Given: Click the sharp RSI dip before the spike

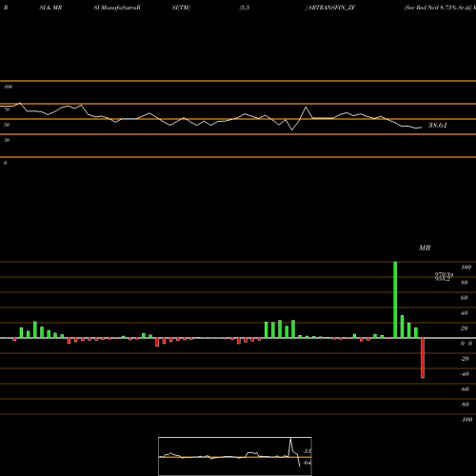Looking at the screenshot, I should (292, 129).
